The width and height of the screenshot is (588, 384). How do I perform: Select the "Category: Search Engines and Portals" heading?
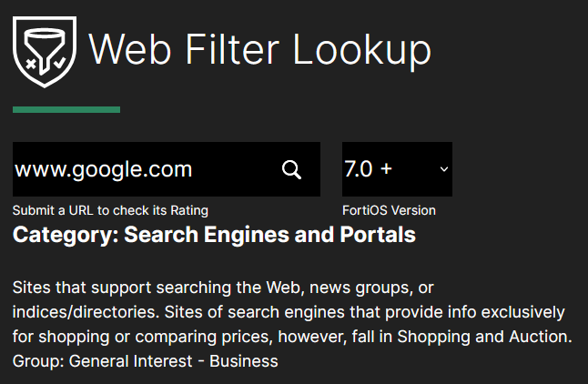tap(214, 235)
